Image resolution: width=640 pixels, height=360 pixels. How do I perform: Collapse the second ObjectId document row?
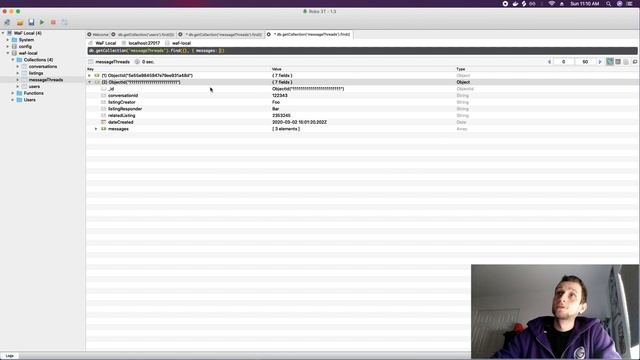point(89,82)
